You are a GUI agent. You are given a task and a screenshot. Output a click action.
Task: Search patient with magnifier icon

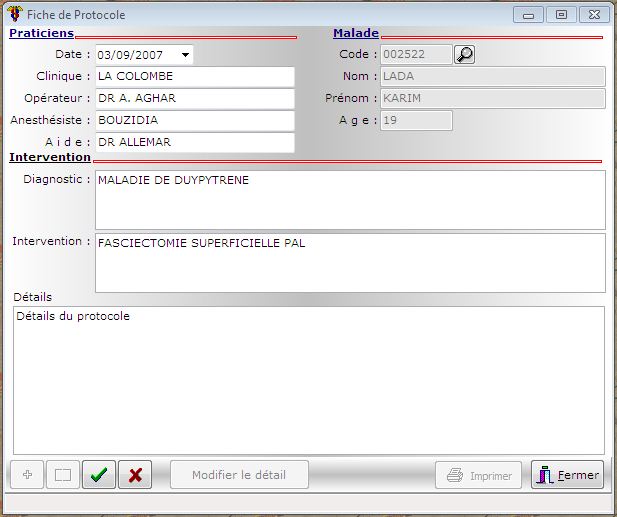coord(464,54)
